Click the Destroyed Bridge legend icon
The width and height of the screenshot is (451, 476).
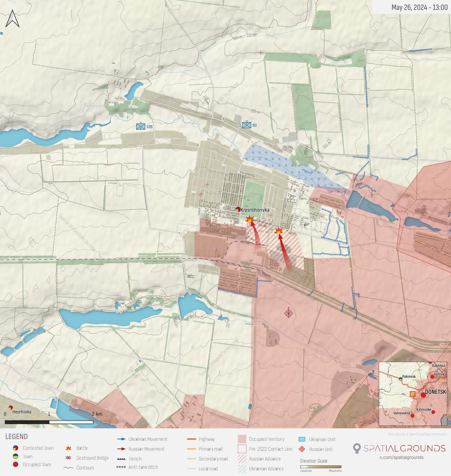[x=69, y=458]
